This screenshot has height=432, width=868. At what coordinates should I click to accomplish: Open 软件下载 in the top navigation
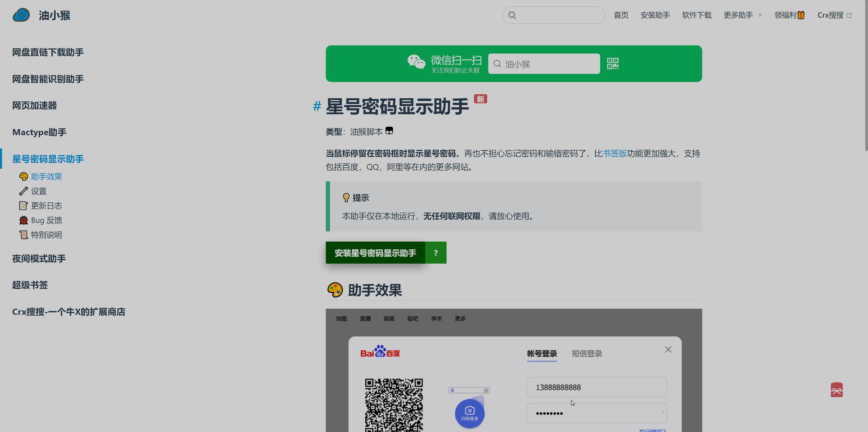[697, 15]
